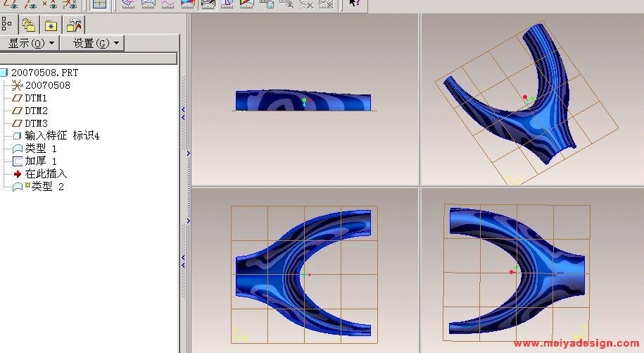644x353 pixels.
Task: Click the 在此插入 red arrow marker
Action: click(x=18, y=174)
